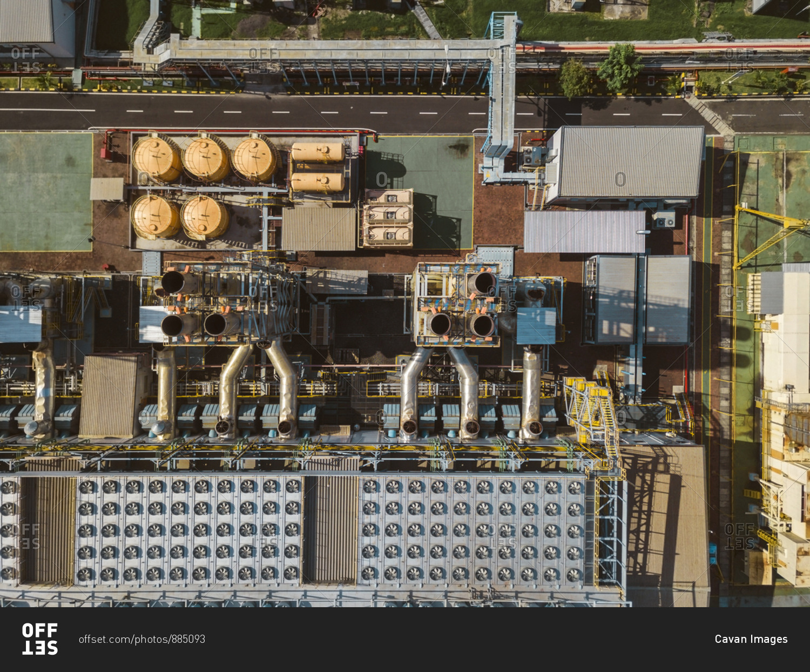Click the top-right round orange storage tank

coord(254,158)
